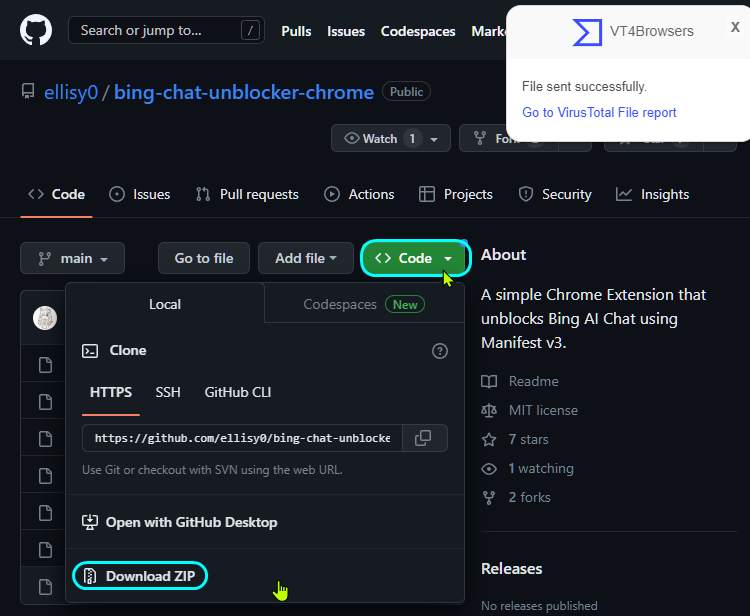Click the slash shortcut key in search box
This screenshot has height=616, width=750.
[250, 31]
